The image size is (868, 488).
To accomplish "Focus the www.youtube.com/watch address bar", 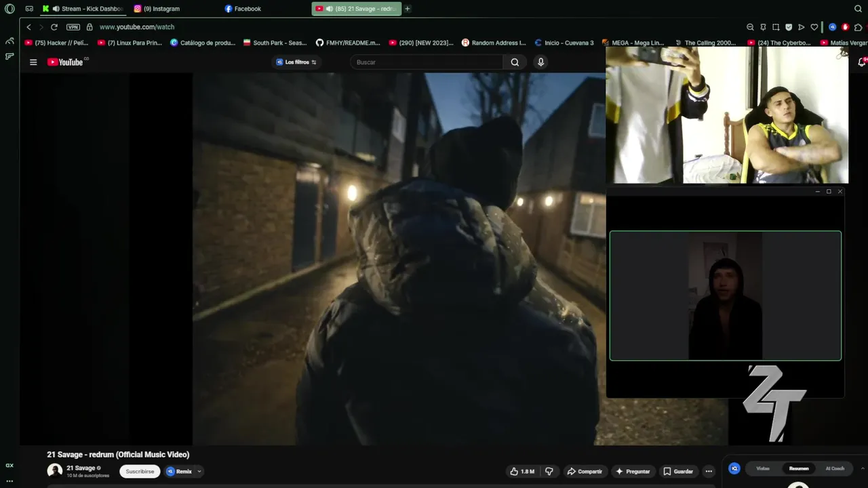I will 137,27.
